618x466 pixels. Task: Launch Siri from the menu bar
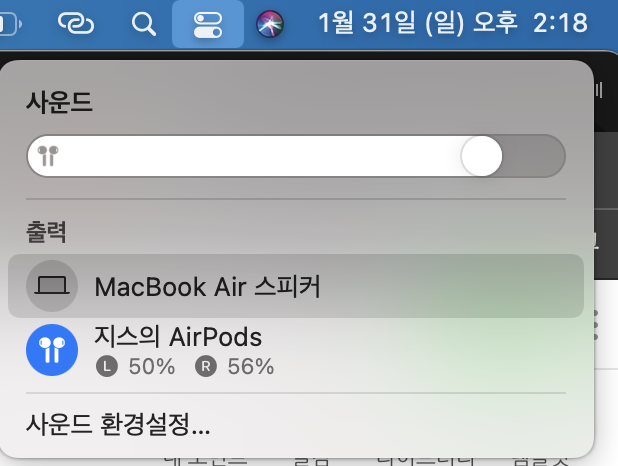[270, 24]
